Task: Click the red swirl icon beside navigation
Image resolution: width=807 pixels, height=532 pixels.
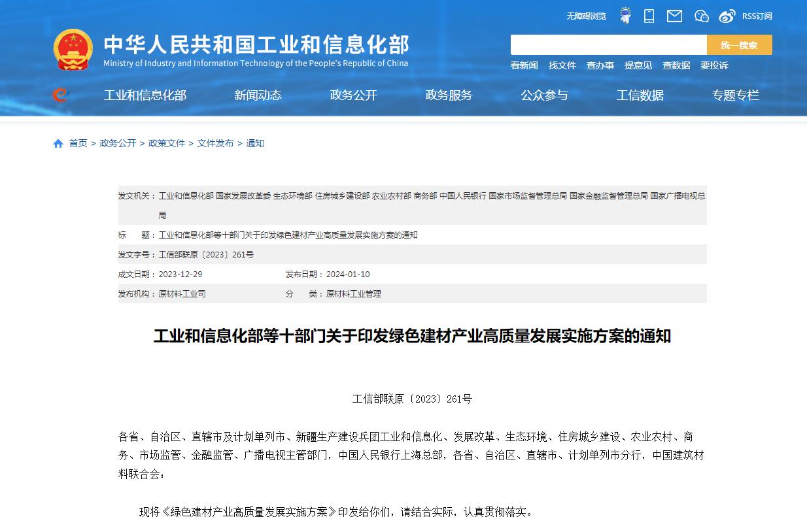Action: [60, 95]
